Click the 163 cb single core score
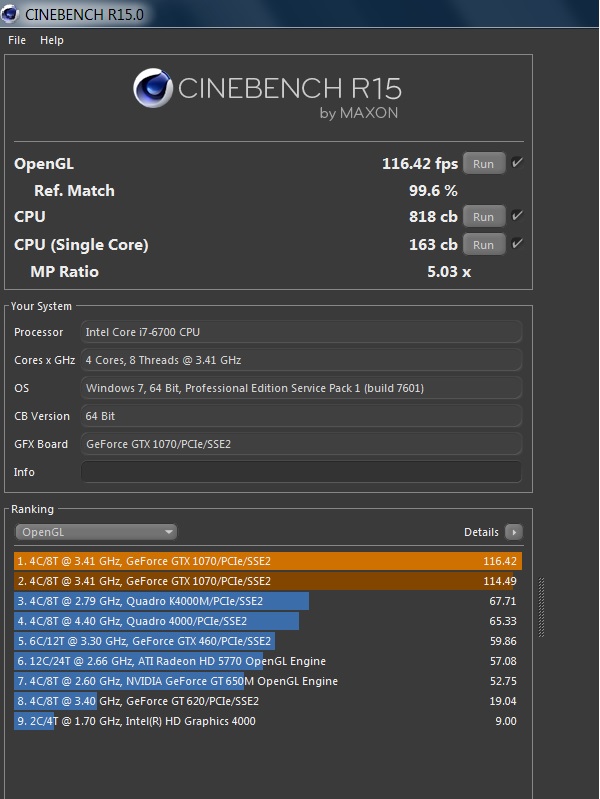 [433, 245]
